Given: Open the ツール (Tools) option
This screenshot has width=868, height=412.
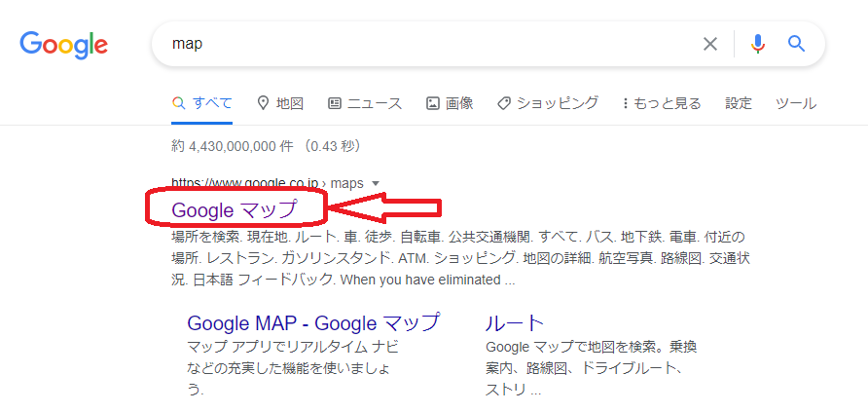Looking at the screenshot, I should [795, 103].
